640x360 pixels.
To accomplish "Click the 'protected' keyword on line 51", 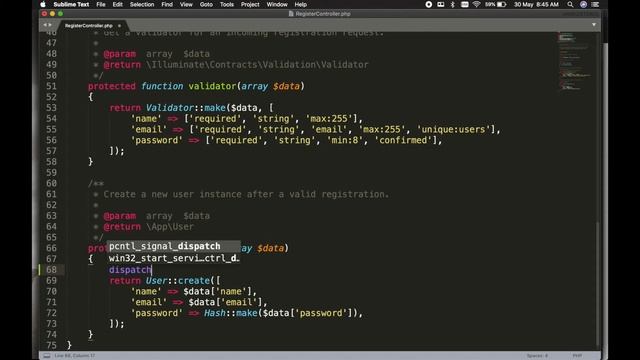I will click(x=112, y=86).
